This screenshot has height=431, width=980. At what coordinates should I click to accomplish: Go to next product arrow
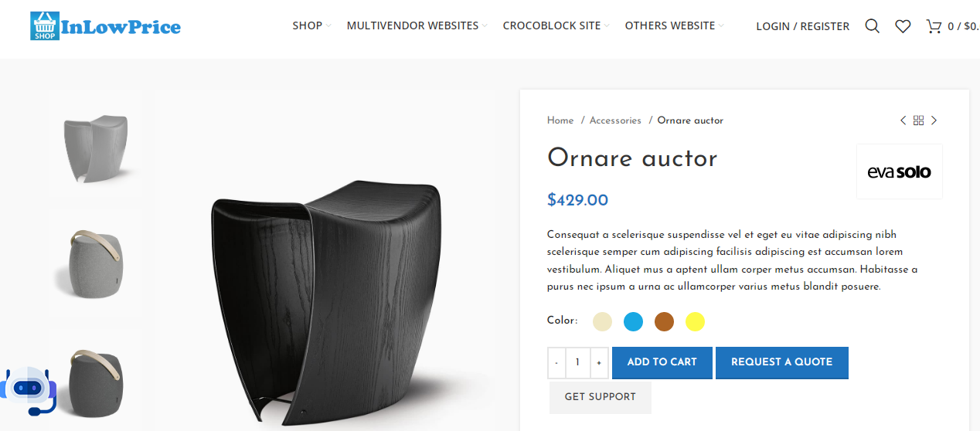pyautogui.click(x=934, y=120)
